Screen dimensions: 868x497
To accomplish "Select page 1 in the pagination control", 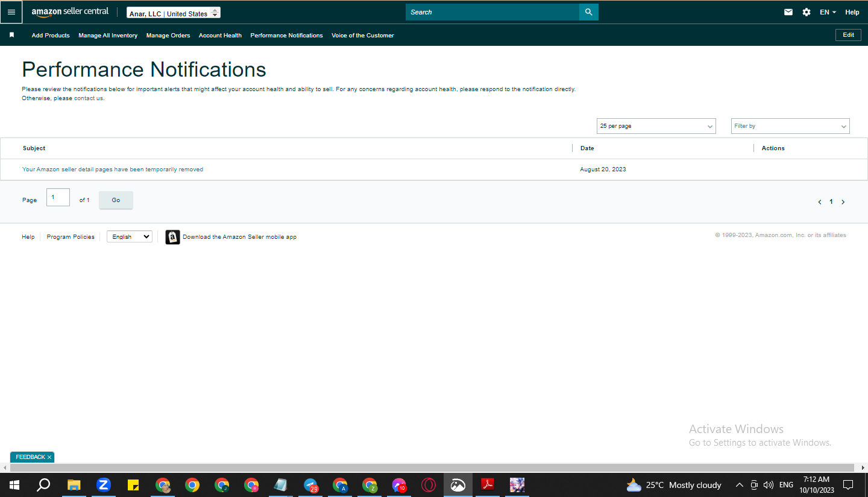I will [x=831, y=202].
